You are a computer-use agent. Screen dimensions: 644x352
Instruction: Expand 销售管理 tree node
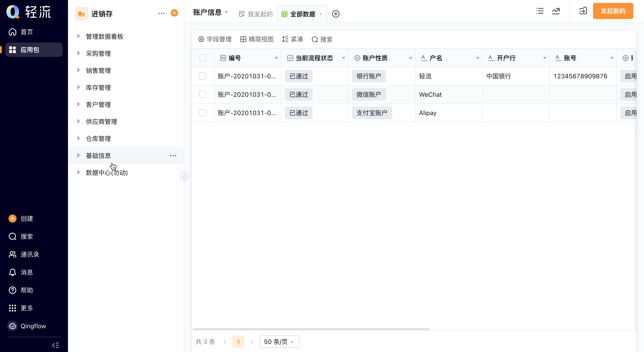78,70
